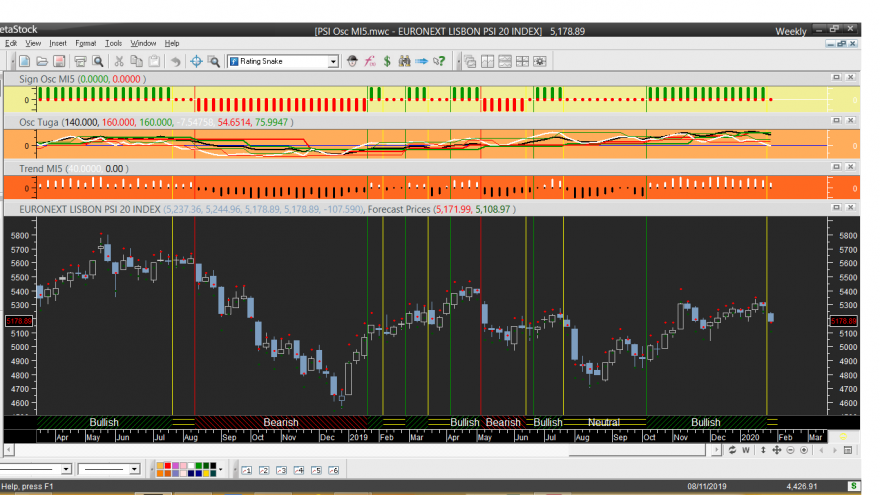880x495 pixels.
Task: Open the Rating Snake indicator dropdown
Action: (333, 61)
